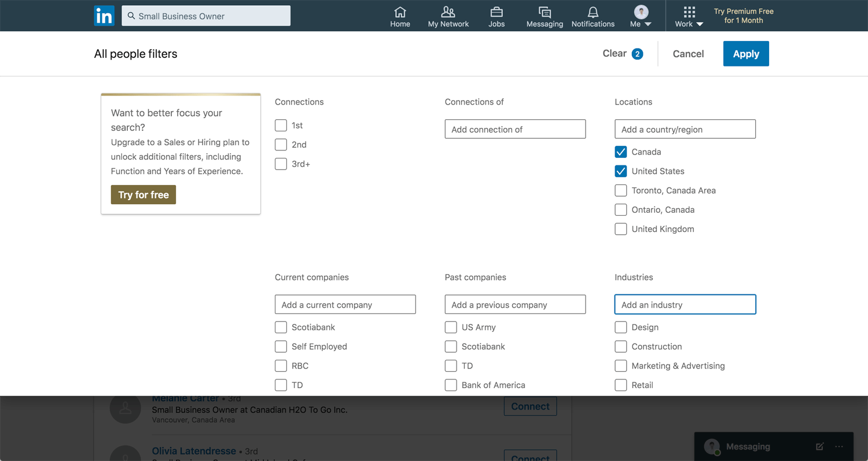Open the Me profile avatar
The width and height of the screenshot is (868, 461).
click(641, 12)
